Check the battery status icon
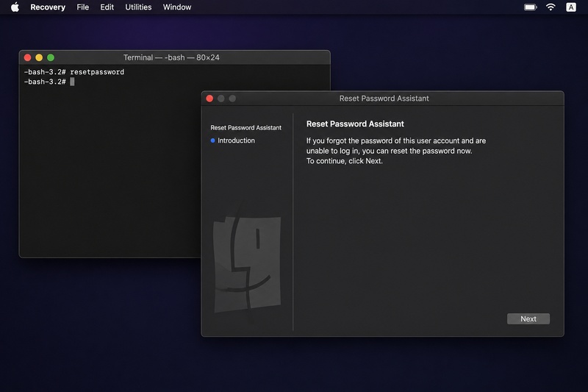This screenshot has width=588, height=392. pyautogui.click(x=530, y=7)
